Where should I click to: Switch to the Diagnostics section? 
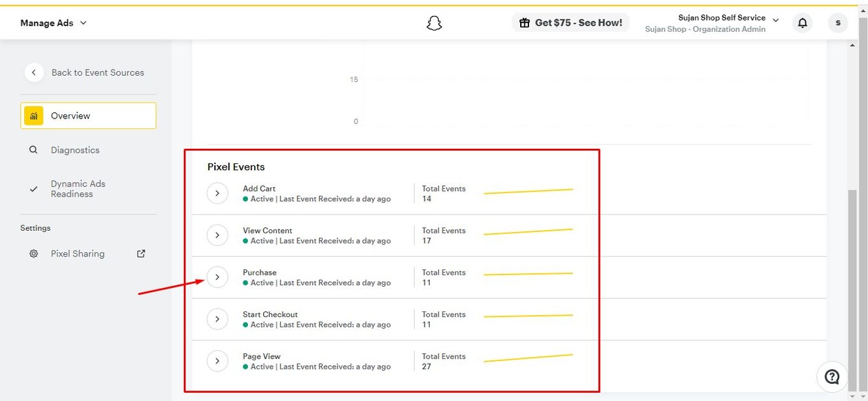[x=74, y=150]
